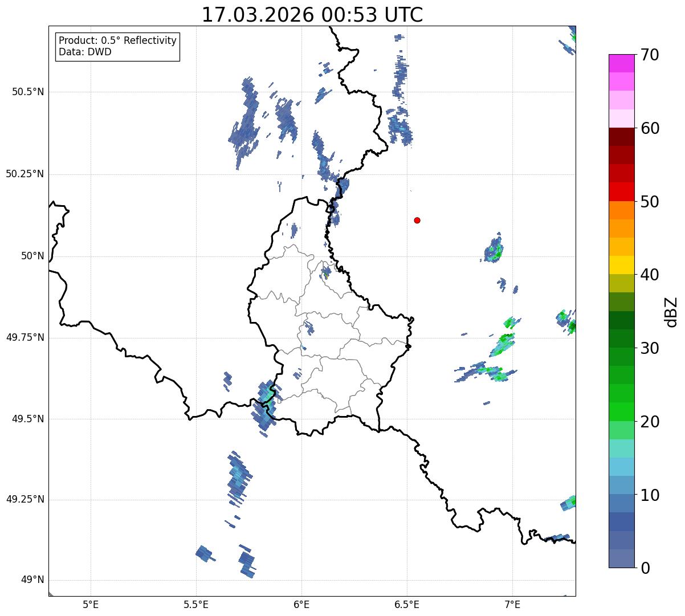Click the dBZ colorbar axis label
Screen dimensions: 685x616
point(671,311)
